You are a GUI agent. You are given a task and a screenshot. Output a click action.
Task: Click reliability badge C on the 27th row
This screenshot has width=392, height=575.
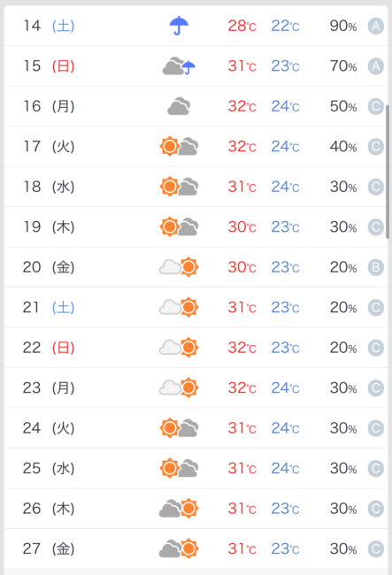[376, 549]
